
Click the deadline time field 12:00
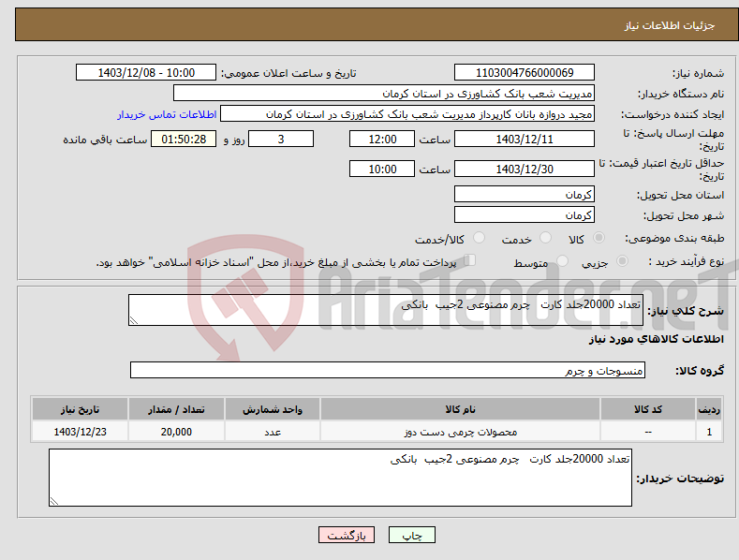pyautogui.click(x=382, y=139)
